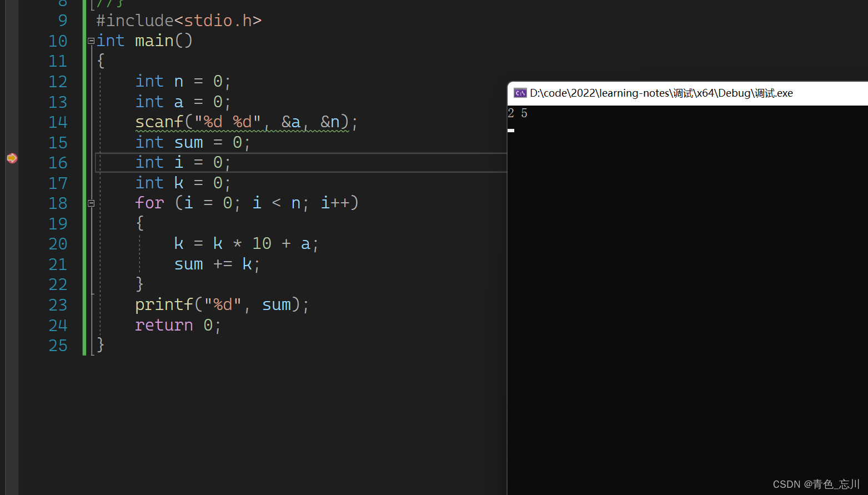Click the closing brace on line 25

101,346
